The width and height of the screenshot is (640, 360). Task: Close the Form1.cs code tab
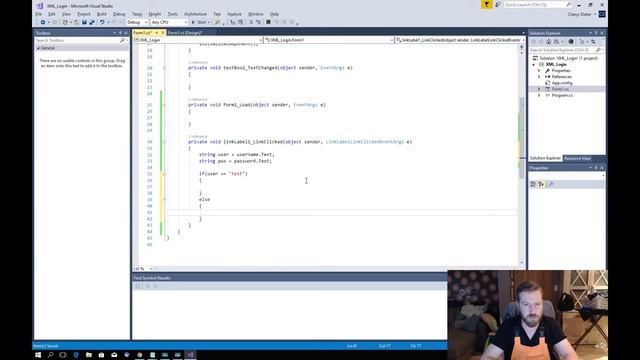coord(163,33)
